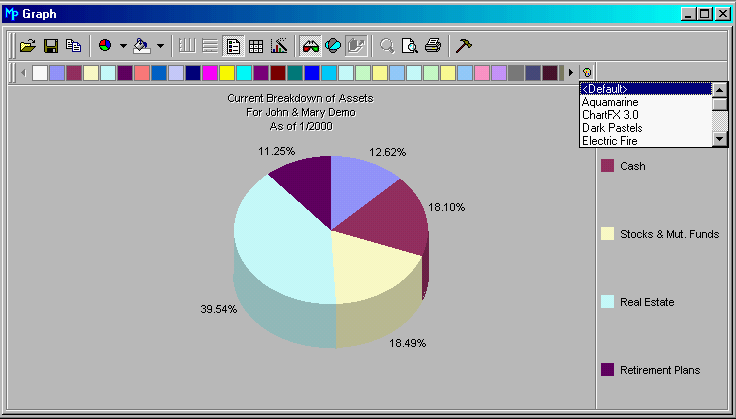Open the chart gallery dropdown arrow

123,46
